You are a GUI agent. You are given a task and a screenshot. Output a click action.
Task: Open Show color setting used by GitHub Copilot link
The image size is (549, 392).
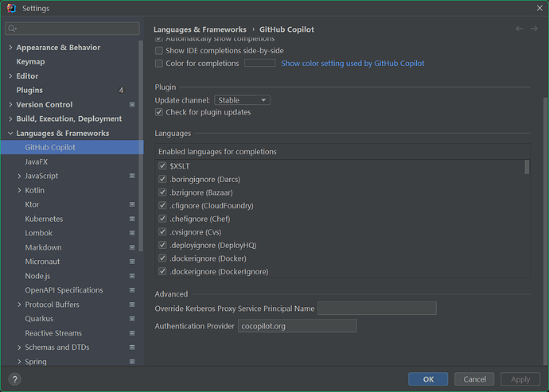tap(352, 64)
